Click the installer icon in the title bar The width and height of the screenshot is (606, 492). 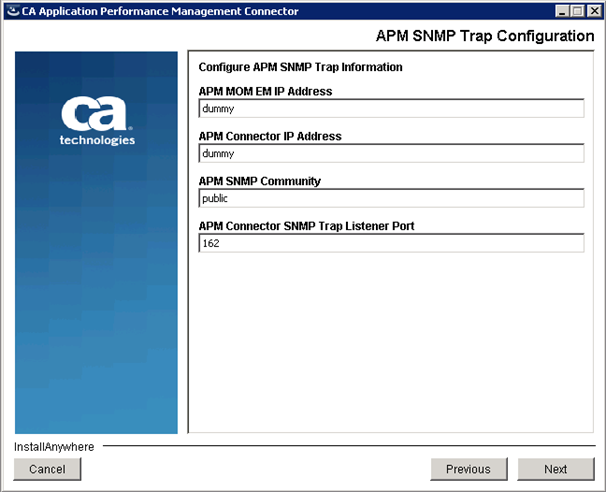13,11
